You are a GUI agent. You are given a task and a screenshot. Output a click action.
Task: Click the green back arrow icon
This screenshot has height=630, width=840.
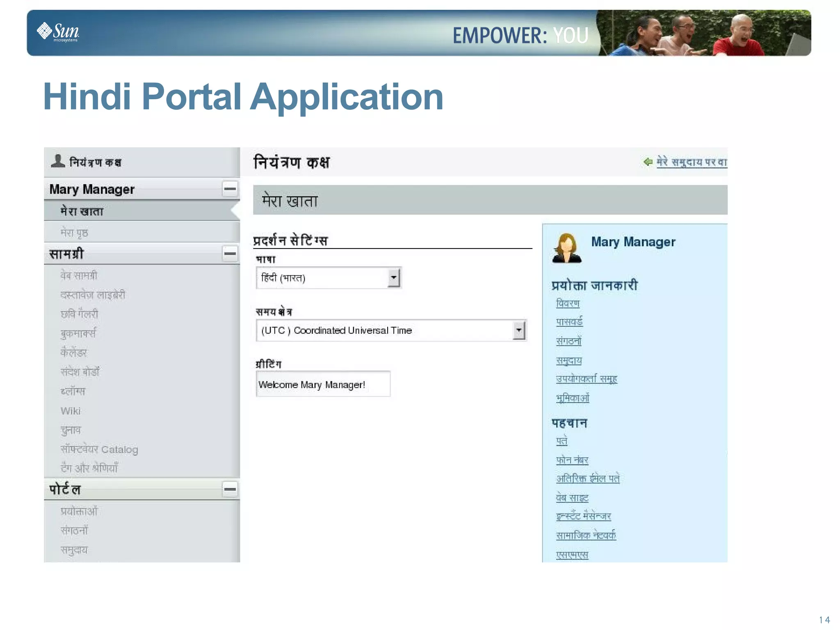click(648, 162)
